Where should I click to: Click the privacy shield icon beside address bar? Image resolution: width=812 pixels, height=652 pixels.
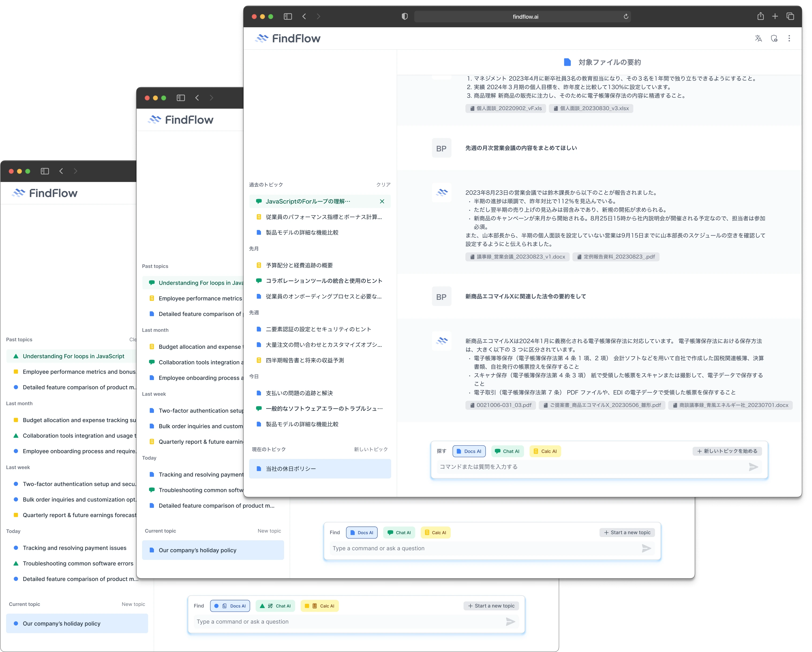(x=404, y=17)
